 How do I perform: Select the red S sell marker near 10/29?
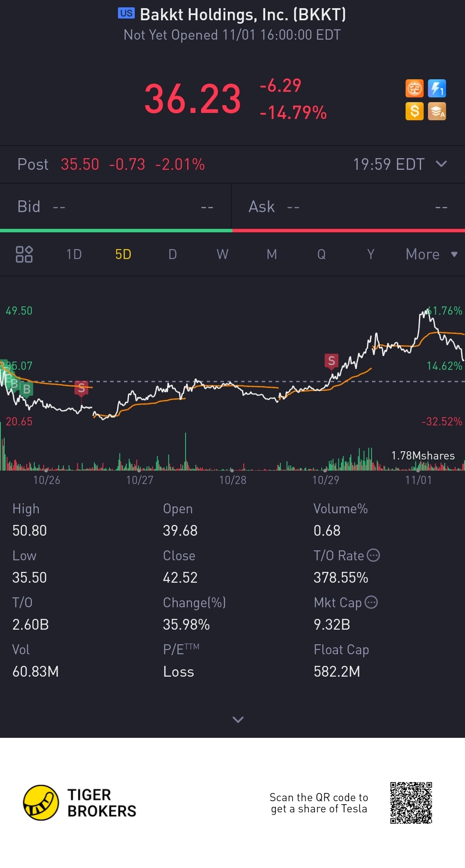click(x=332, y=361)
